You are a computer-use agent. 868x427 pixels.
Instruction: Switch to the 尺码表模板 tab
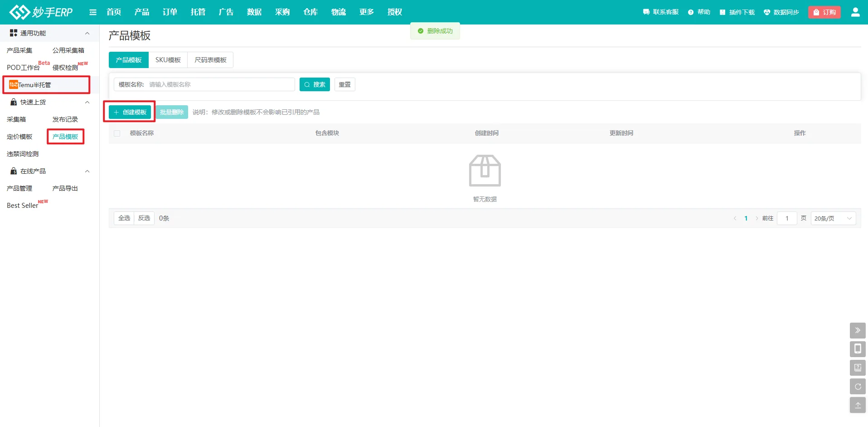point(210,60)
